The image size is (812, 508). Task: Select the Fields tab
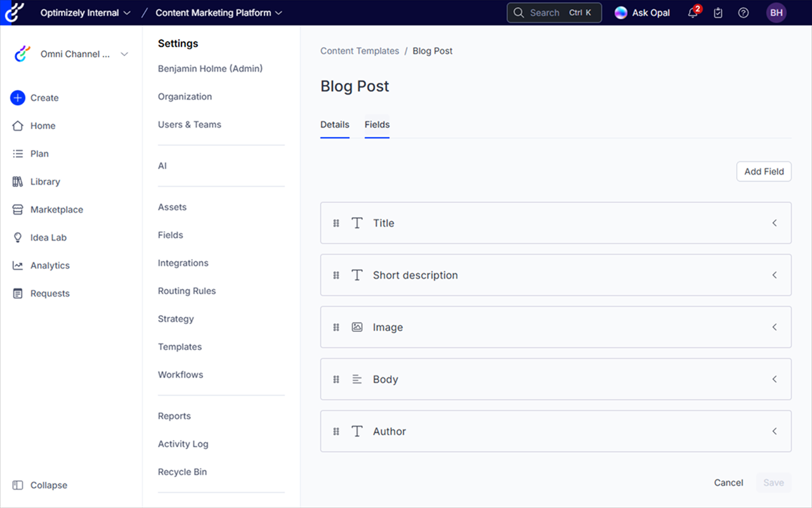coord(377,125)
